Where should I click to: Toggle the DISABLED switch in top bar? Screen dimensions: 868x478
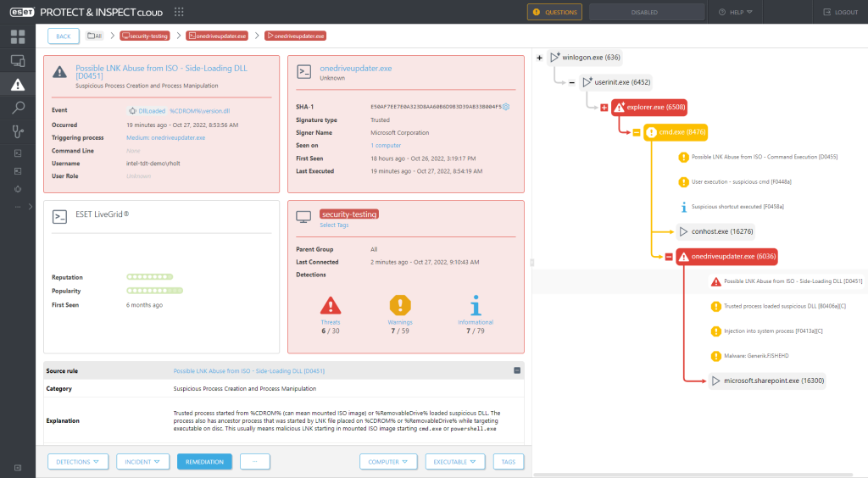click(644, 12)
